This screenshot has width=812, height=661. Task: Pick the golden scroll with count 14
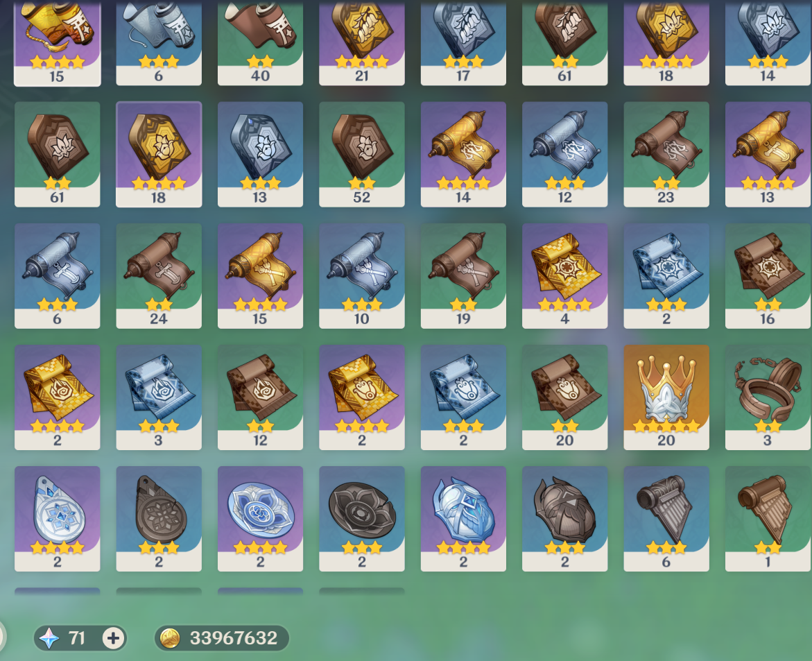click(x=463, y=154)
